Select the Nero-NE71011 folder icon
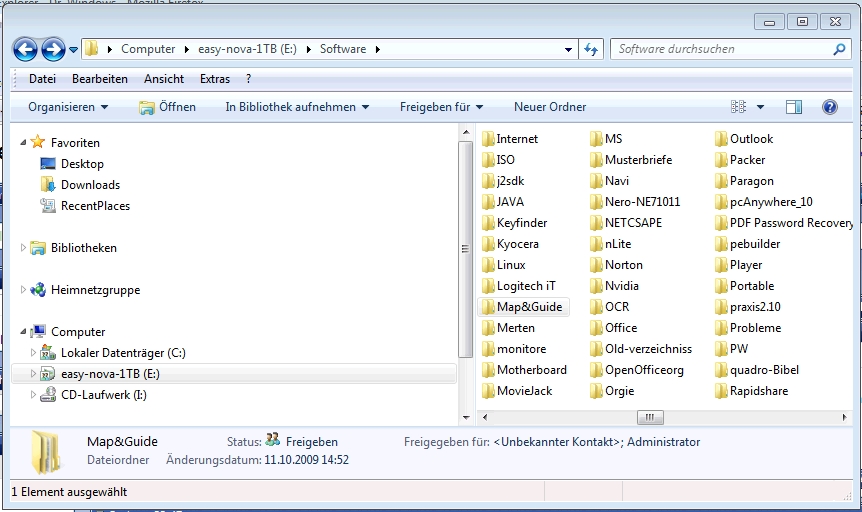 click(x=596, y=201)
